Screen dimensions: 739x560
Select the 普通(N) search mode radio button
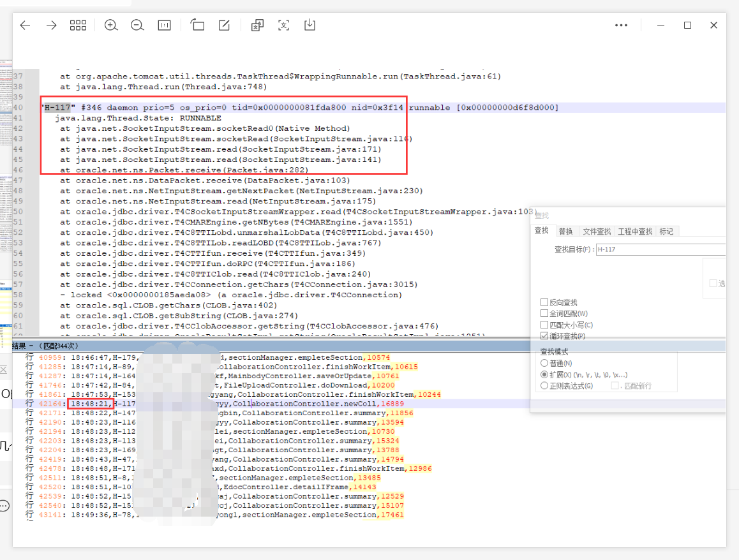tap(544, 363)
